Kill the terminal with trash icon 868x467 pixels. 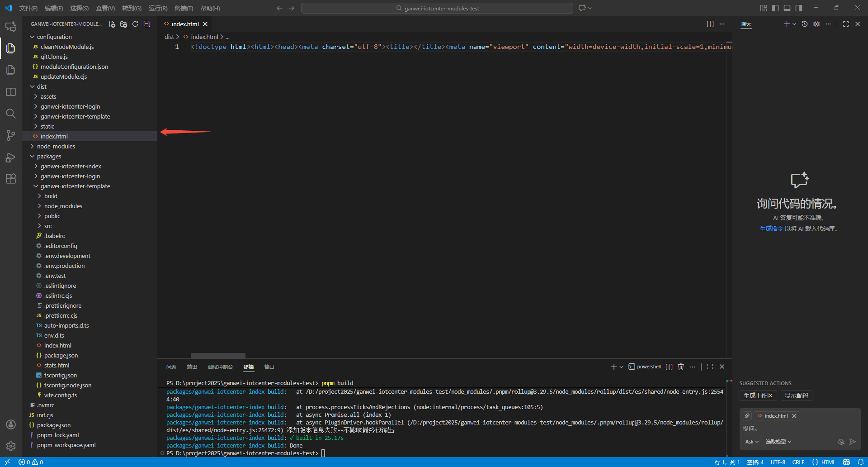(x=681, y=367)
